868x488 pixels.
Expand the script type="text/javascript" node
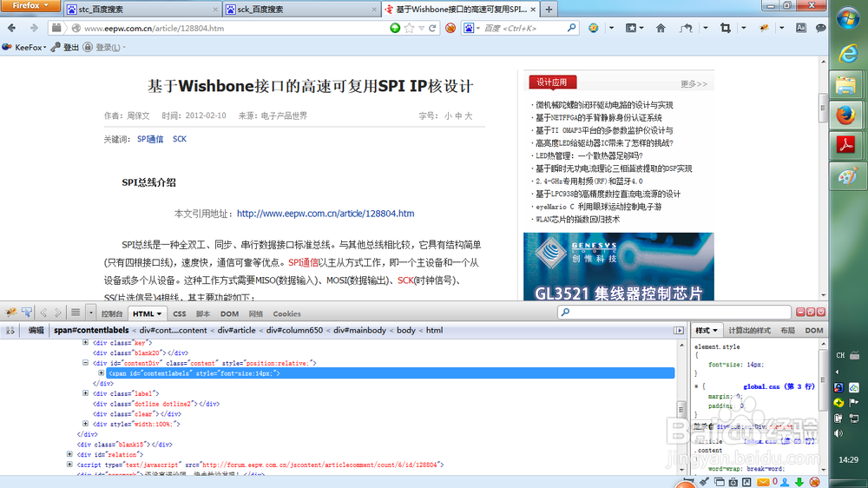coord(69,465)
